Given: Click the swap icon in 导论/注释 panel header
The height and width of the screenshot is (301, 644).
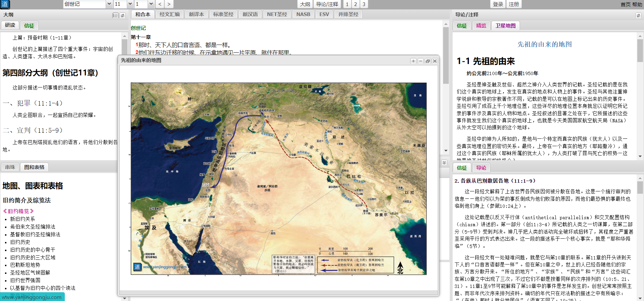Looking at the screenshot, I should (x=638, y=15).
